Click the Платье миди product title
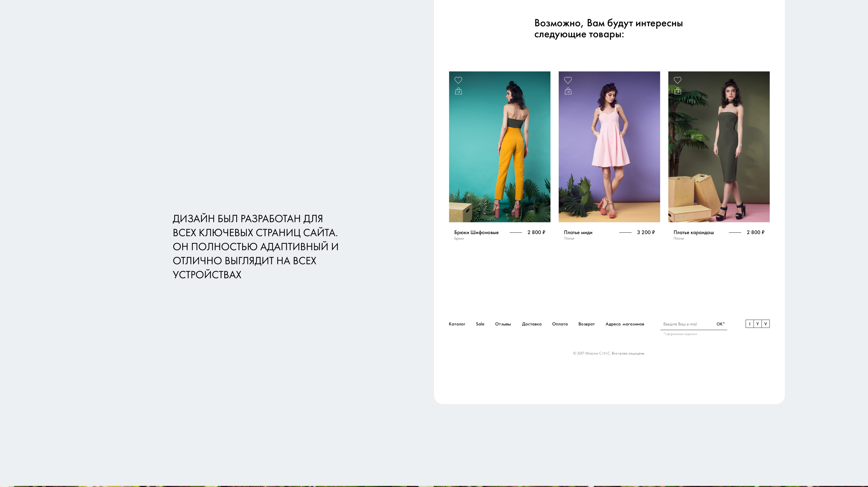The height and width of the screenshot is (487, 868). (578, 232)
